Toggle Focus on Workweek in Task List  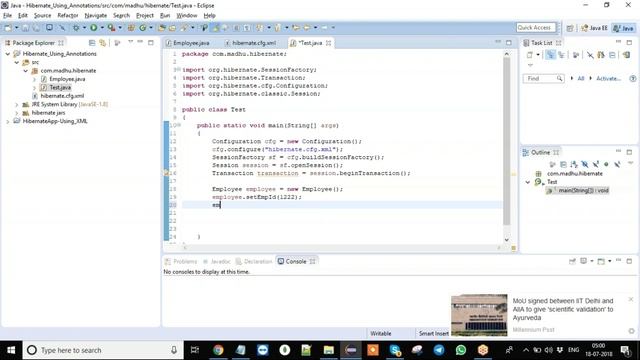pyautogui.click(x=576, y=55)
